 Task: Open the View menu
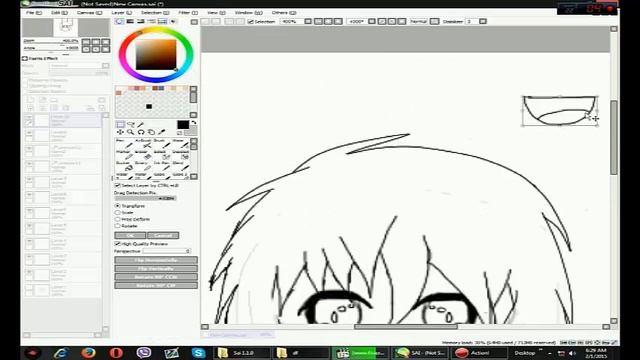tap(216, 13)
